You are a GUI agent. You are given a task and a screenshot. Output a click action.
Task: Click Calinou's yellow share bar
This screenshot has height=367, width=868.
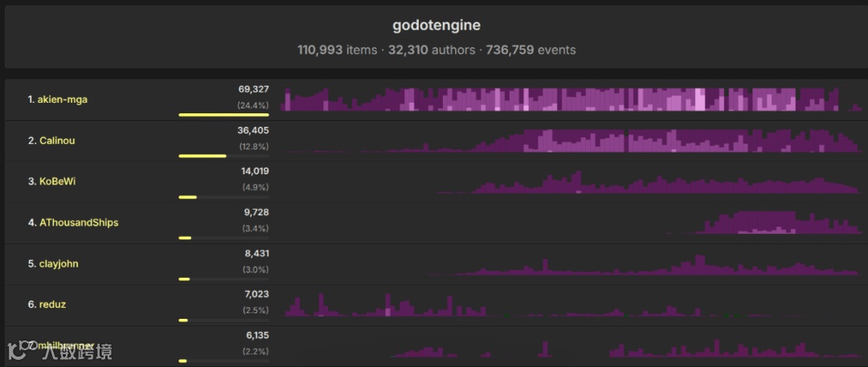click(x=202, y=156)
